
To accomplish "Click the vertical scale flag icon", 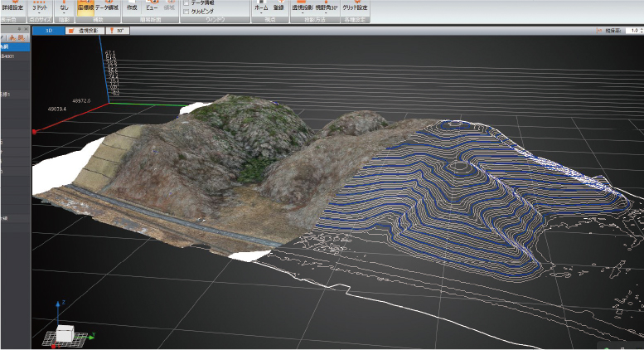I will point(599,31).
